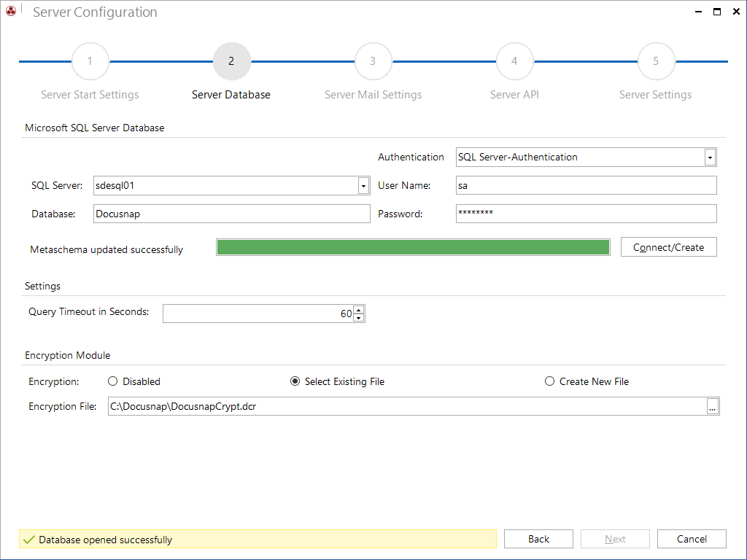Select step 2 Server Database circle

pos(231,61)
